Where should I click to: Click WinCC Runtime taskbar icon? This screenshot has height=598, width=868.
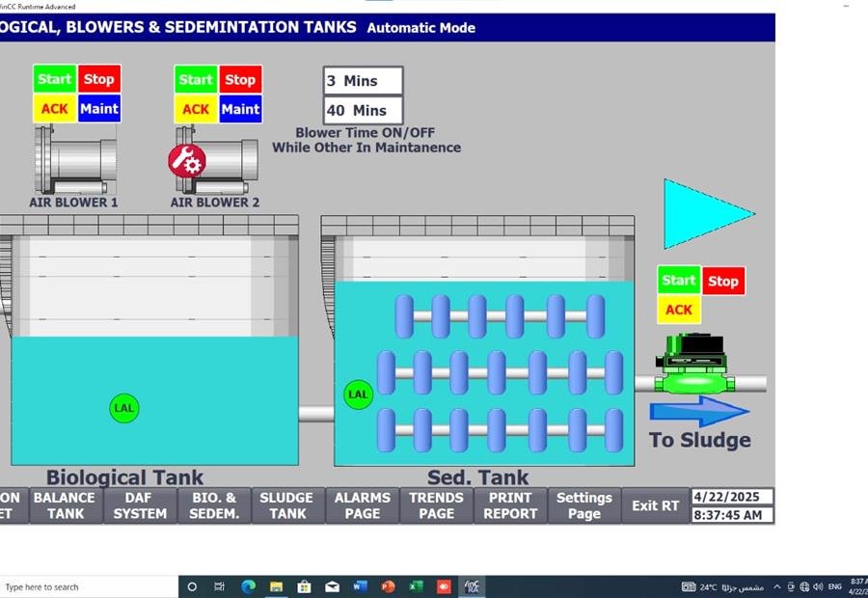click(x=472, y=587)
